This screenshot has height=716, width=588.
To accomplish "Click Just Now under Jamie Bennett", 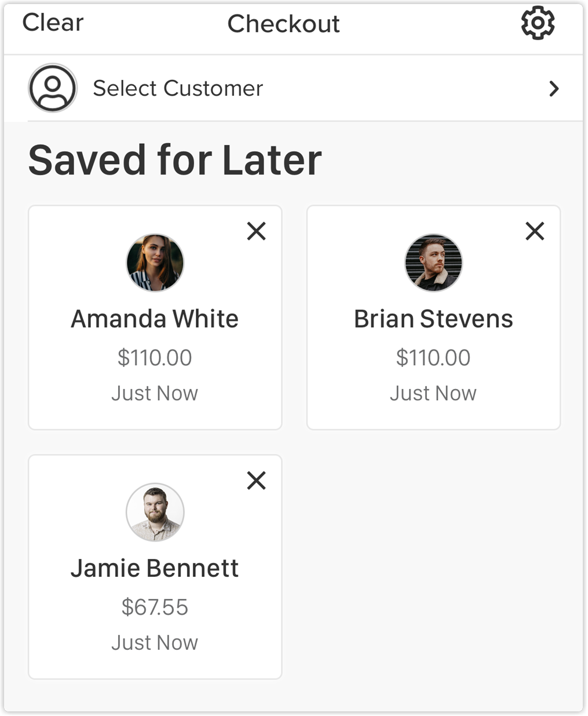I will tap(155, 642).
